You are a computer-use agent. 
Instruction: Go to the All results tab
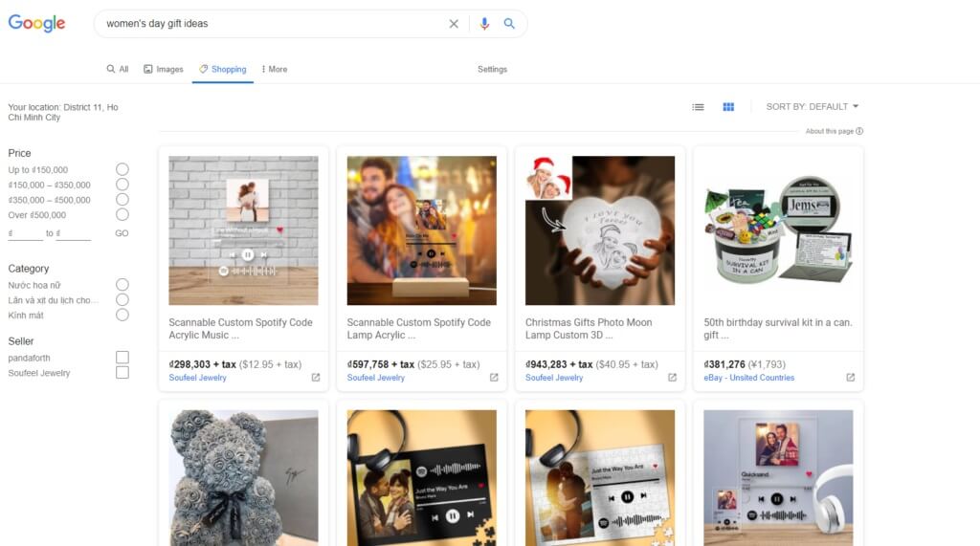point(118,70)
